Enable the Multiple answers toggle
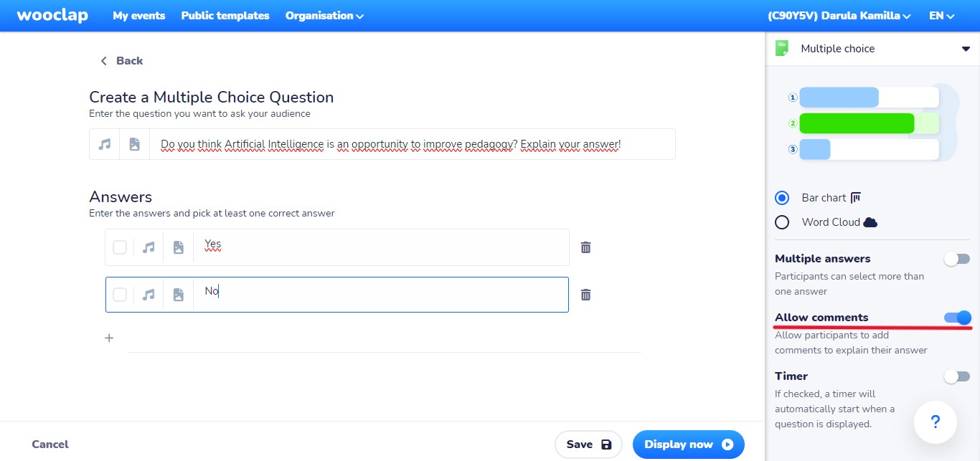Image resolution: width=980 pixels, height=461 pixels. pyautogui.click(x=957, y=259)
